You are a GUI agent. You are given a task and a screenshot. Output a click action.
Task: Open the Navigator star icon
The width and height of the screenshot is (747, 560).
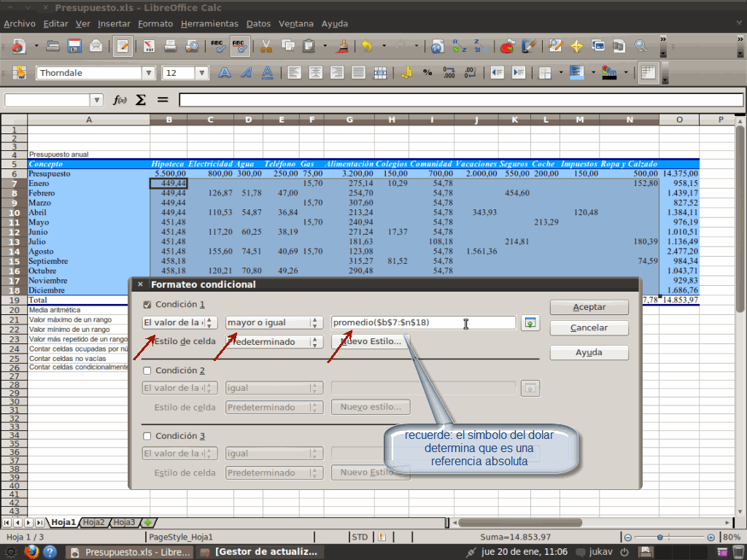click(x=576, y=46)
